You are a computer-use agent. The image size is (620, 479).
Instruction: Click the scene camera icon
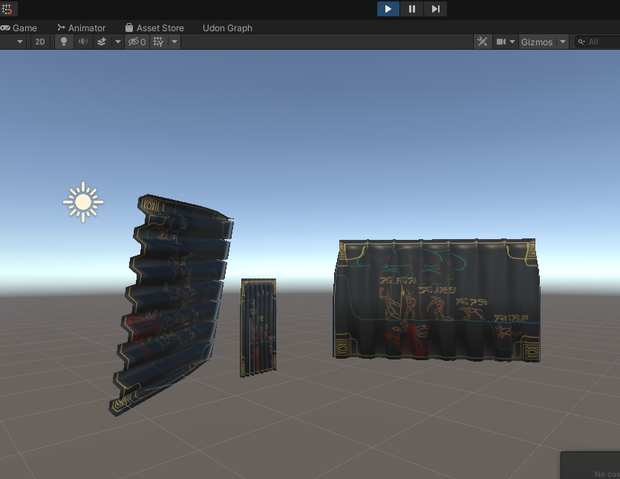coord(501,42)
